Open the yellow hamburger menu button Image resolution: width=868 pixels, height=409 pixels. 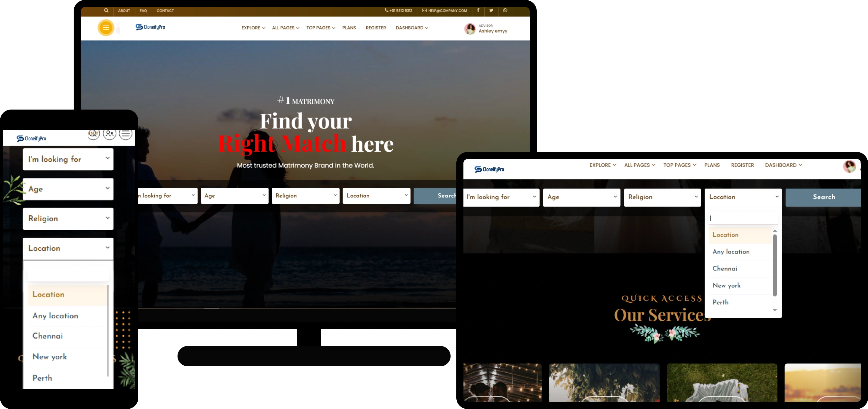pyautogui.click(x=106, y=28)
